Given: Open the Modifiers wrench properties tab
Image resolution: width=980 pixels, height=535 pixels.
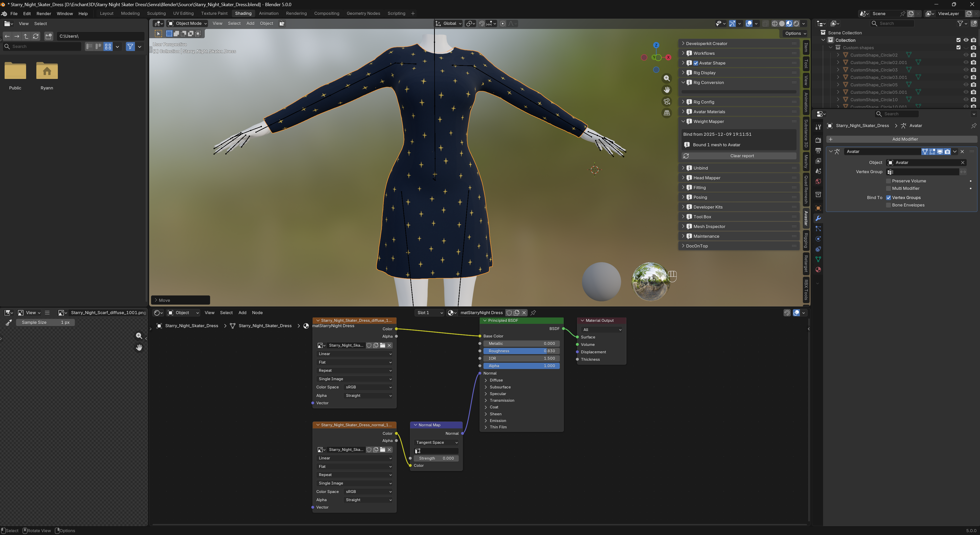Looking at the screenshot, I should (x=818, y=218).
